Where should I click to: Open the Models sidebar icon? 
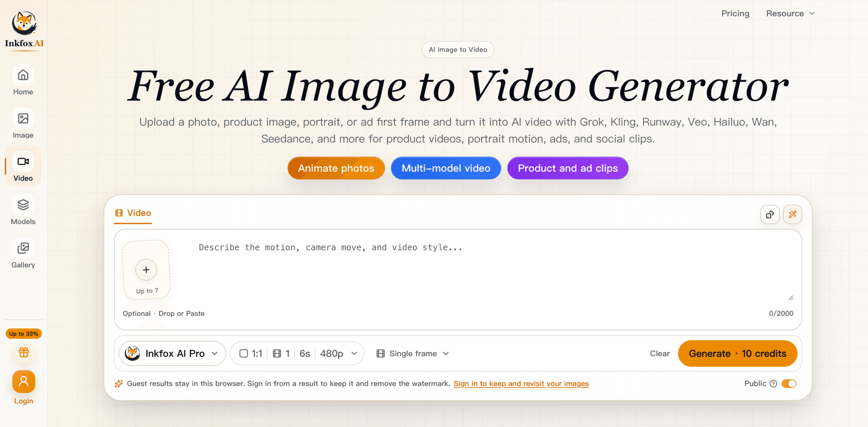coord(23,205)
